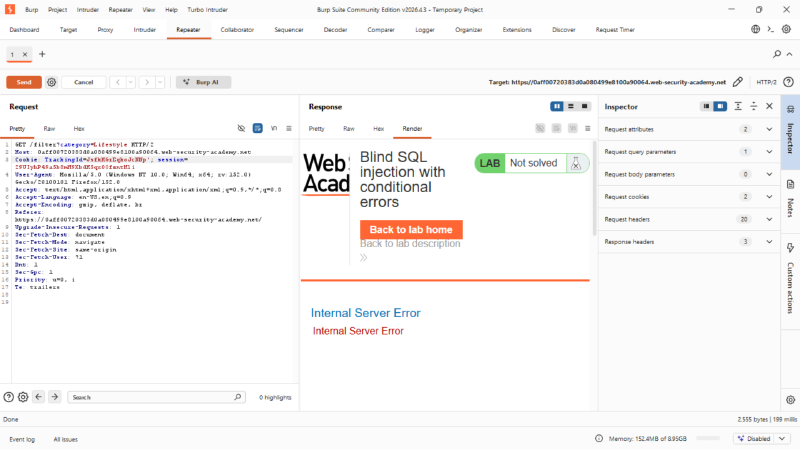
Task: Open search help question mark icon
Action: point(9,397)
